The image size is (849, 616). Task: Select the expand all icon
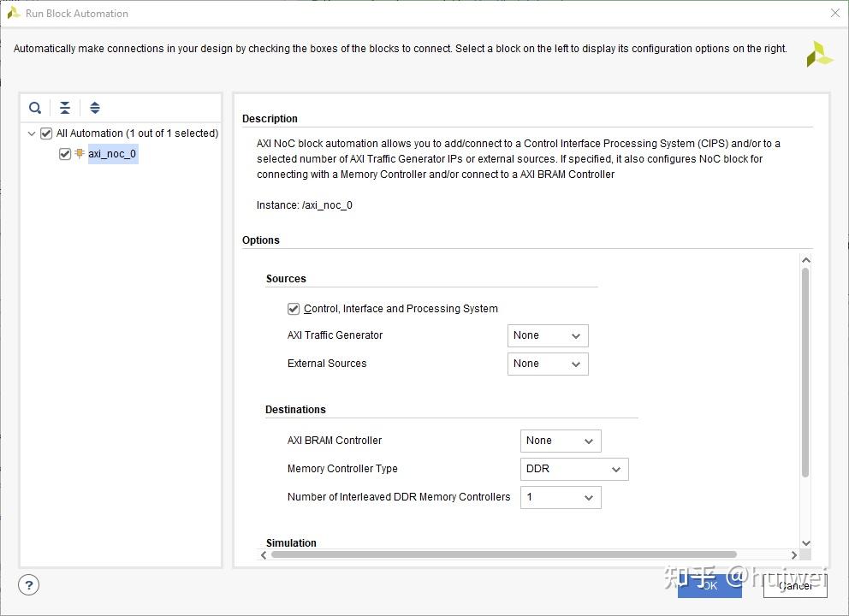tap(94, 108)
